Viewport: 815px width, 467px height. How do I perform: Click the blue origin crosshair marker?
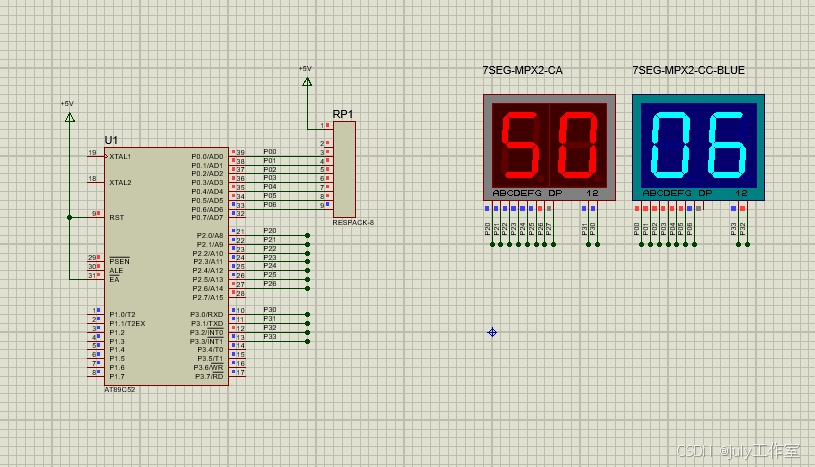pos(492,332)
